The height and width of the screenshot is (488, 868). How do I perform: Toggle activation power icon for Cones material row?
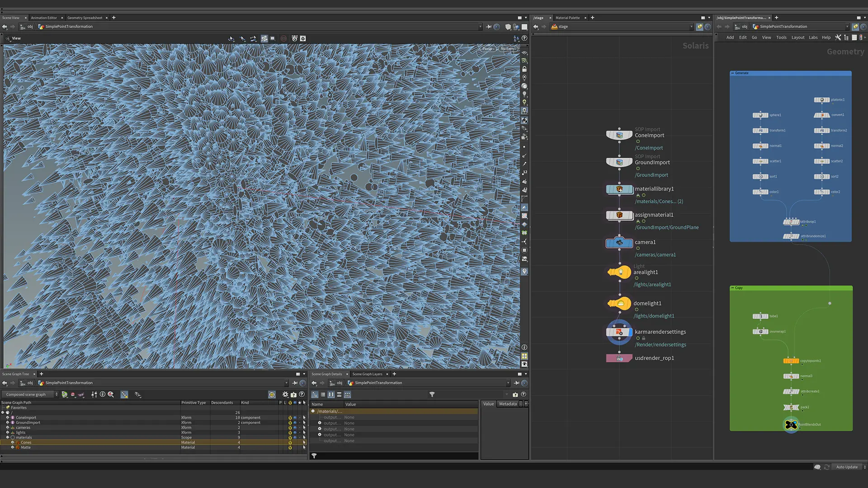point(290,442)
